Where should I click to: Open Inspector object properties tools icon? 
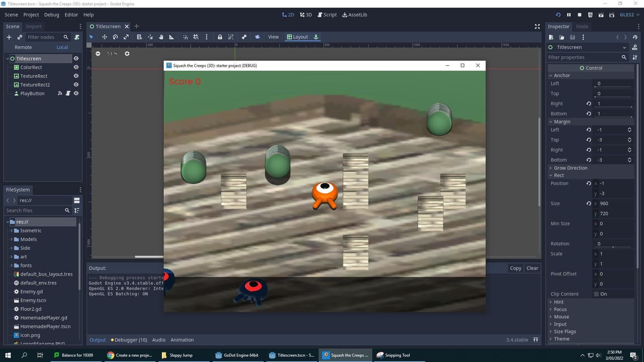(x=635, y=57)
